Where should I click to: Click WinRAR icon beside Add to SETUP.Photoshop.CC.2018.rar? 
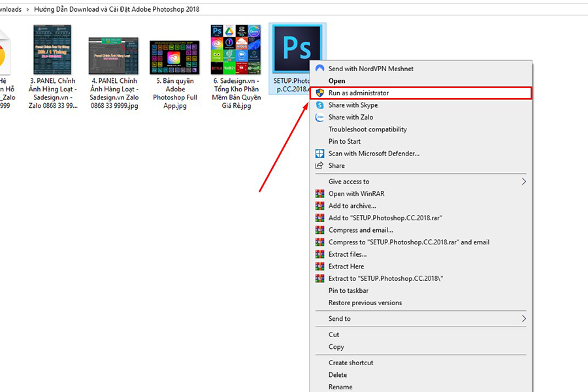[x=319, y=218]
